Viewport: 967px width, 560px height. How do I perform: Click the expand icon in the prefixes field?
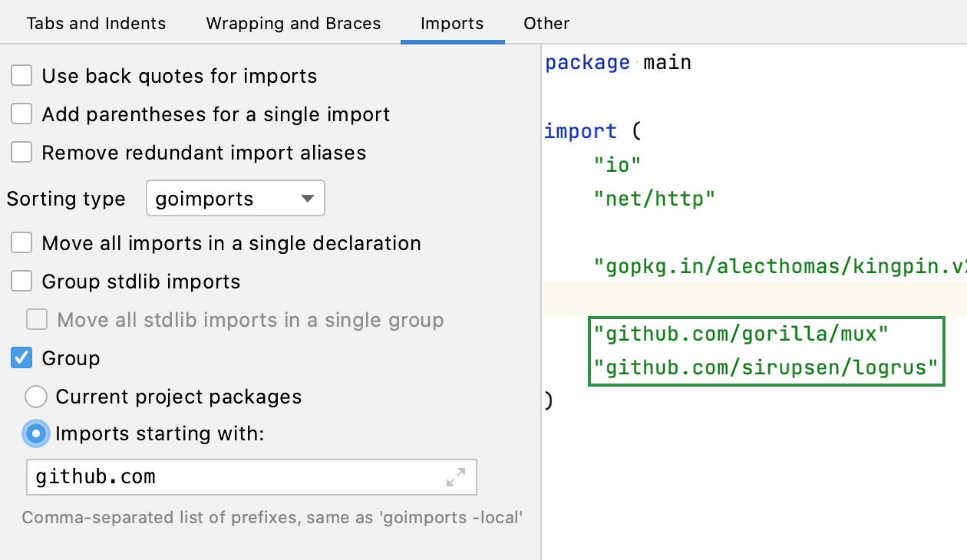point(457,477)
